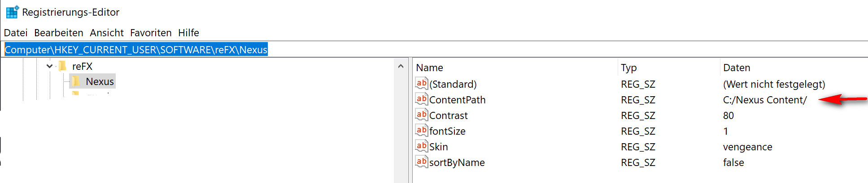
Task: Click the registry path address bar
Action: (434, 49)
